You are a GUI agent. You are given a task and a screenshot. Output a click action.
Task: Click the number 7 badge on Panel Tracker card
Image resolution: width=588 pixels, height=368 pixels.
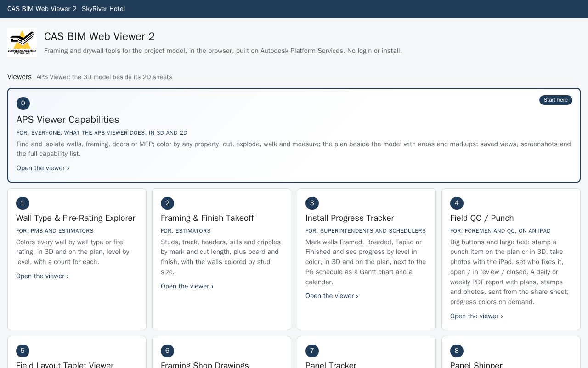coord(312,351)
